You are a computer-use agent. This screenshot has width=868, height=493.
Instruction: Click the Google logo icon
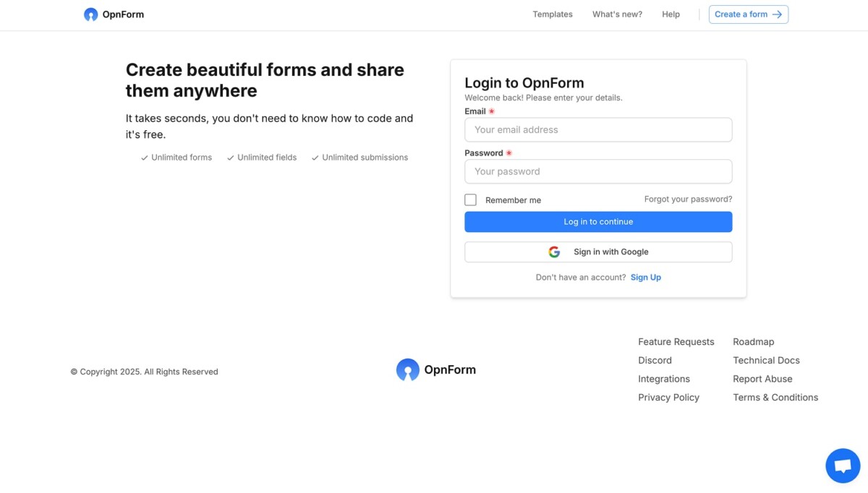(x=554, y=252)
